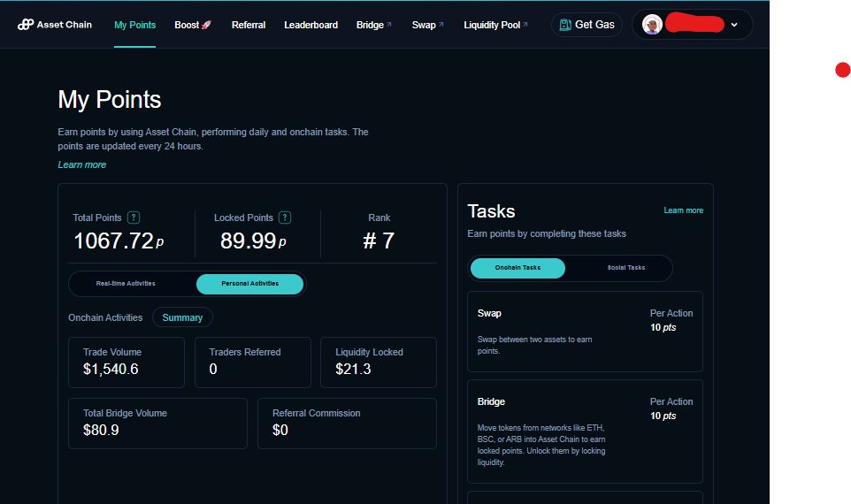This screenshot has width=851, height=504.
Task: Select the Personal Activities toggle
Action: (250, 284)
